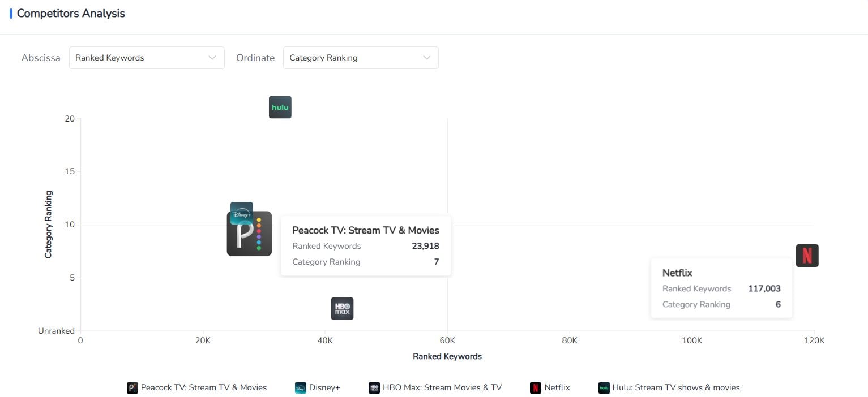
Task: Click the Unranked label on the Y axis
Action: [56, 330]
